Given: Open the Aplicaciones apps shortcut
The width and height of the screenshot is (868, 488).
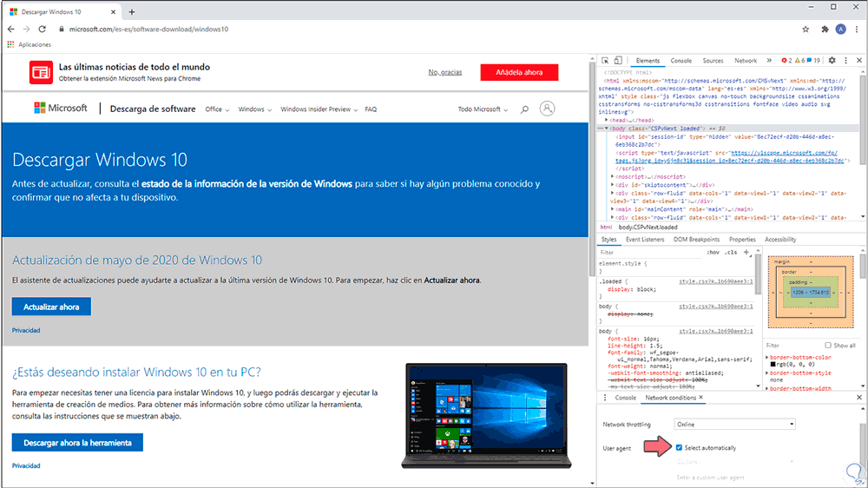Looking at the screenshot, I should click(x=30, y=44).
